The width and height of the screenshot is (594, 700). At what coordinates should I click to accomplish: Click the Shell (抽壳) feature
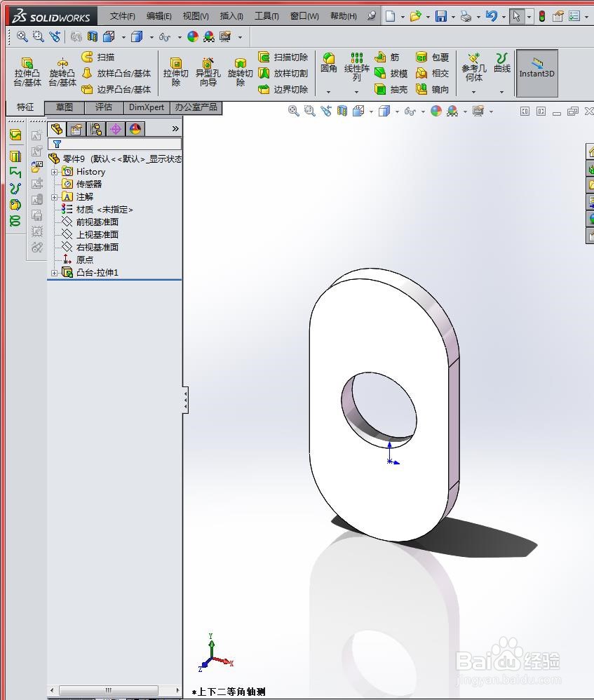click(391, 89)
